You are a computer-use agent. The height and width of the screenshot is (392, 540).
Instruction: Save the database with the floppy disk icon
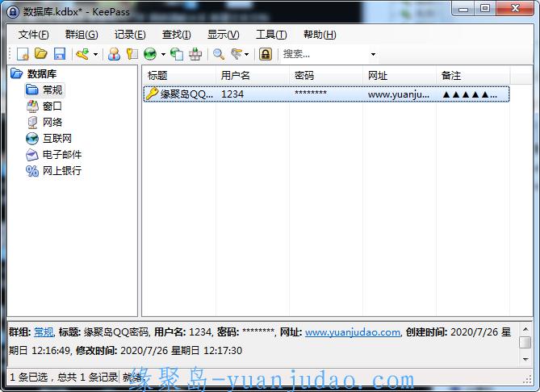(x=59, y=54)
